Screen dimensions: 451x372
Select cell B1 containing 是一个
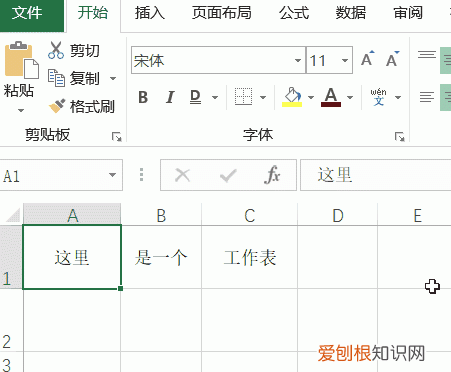(161, 257)
